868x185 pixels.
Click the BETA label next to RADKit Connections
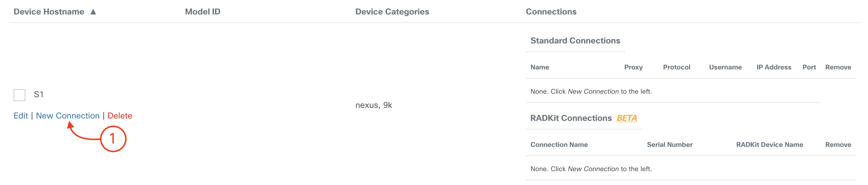(626, 118)
